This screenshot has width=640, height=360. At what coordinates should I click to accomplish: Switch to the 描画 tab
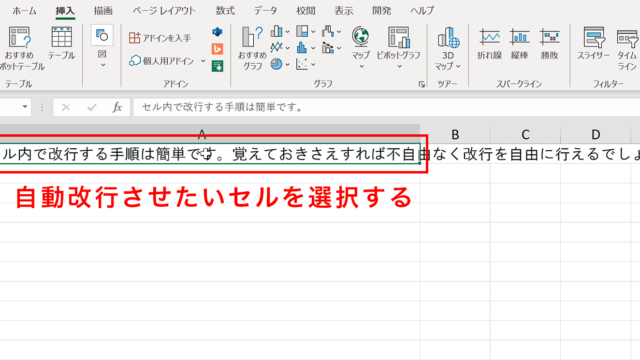pyautogui.click(x=103, y=11)
